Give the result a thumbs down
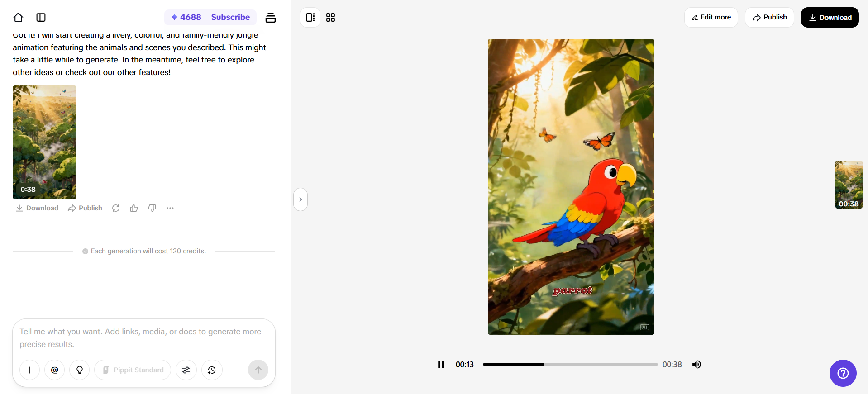This screenshot has width=868, height=394. [x=152, y=208]
